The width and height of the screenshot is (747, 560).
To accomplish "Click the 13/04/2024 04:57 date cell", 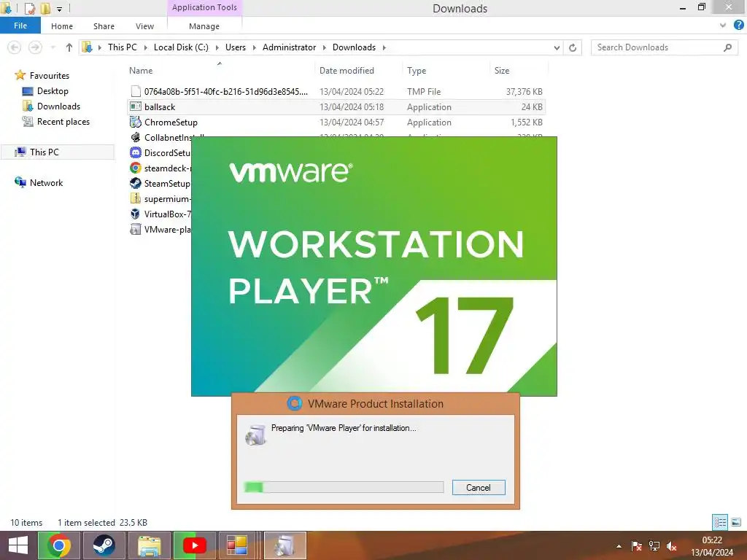I will pyautogui.click(x=352, y=122).
